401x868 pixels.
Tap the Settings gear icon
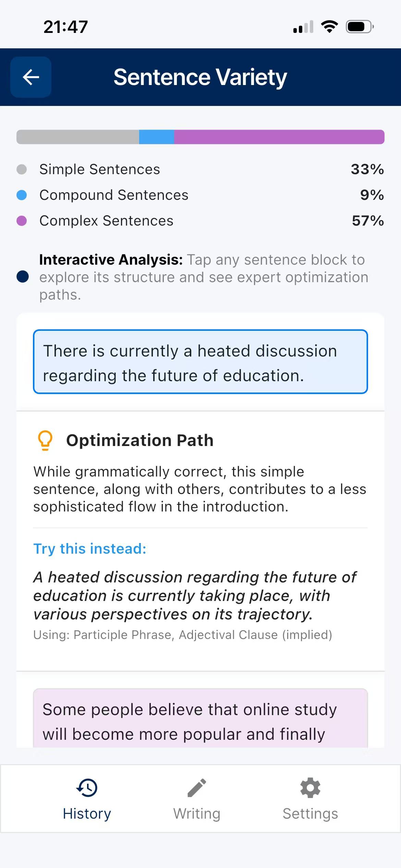[x=310, y=788]
